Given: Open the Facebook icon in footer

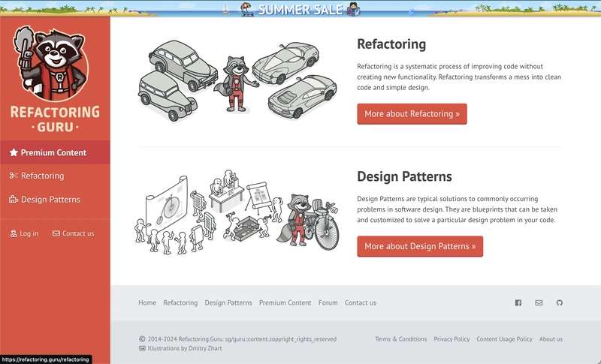Looking at the screenshot, I should (x=518, y=302).
